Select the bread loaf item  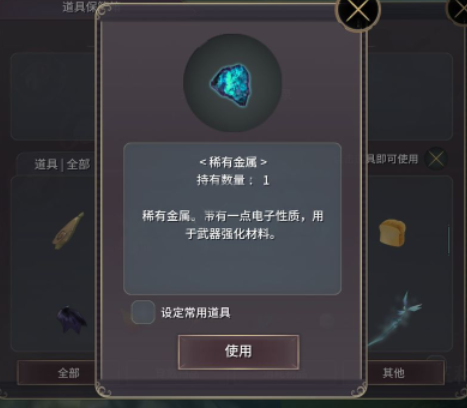click(x=392, y=233)
